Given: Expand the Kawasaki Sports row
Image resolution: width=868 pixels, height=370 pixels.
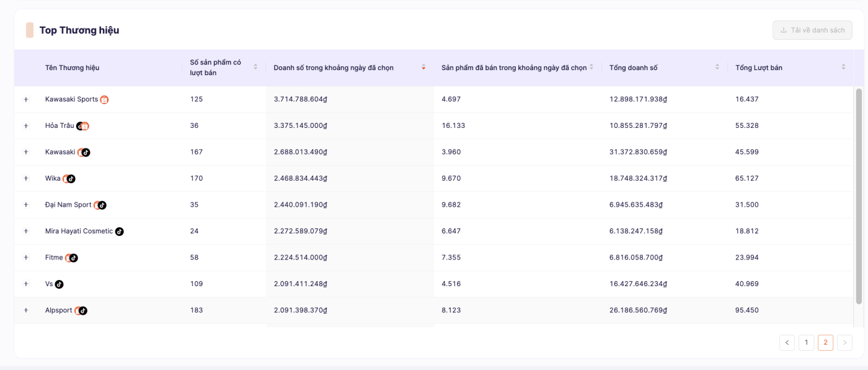Looking at the screenshot, I should [26, 99].
